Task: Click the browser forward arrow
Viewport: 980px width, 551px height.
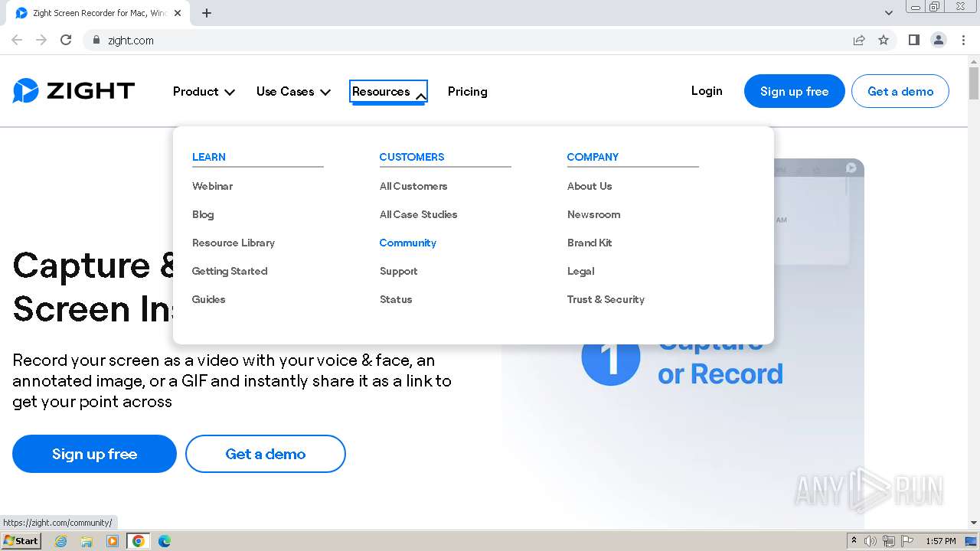Action: point(41,40)
